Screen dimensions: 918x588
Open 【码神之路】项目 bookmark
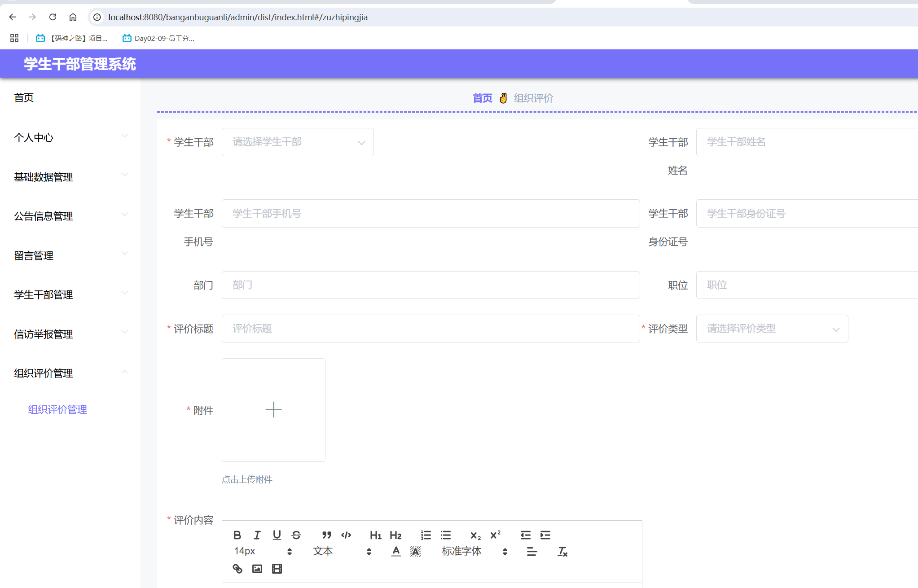click(x=72, y=38)
